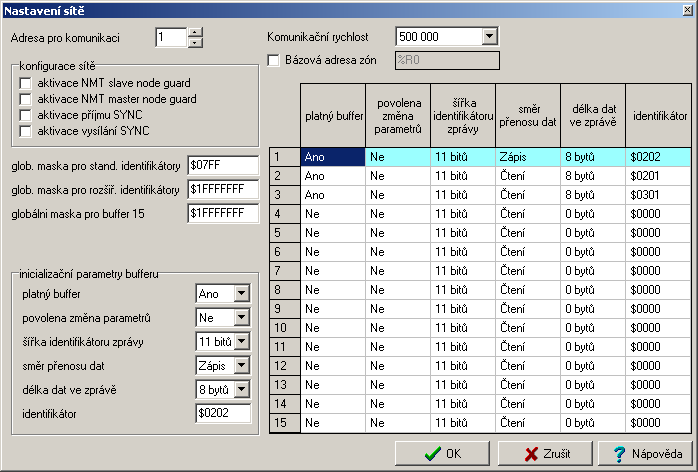The height and width of the screenshot is (472, 698).
Task: Open platný buffer dropdown in inicializační parametry
Action: pyautogui.click(x=241, y=294)
